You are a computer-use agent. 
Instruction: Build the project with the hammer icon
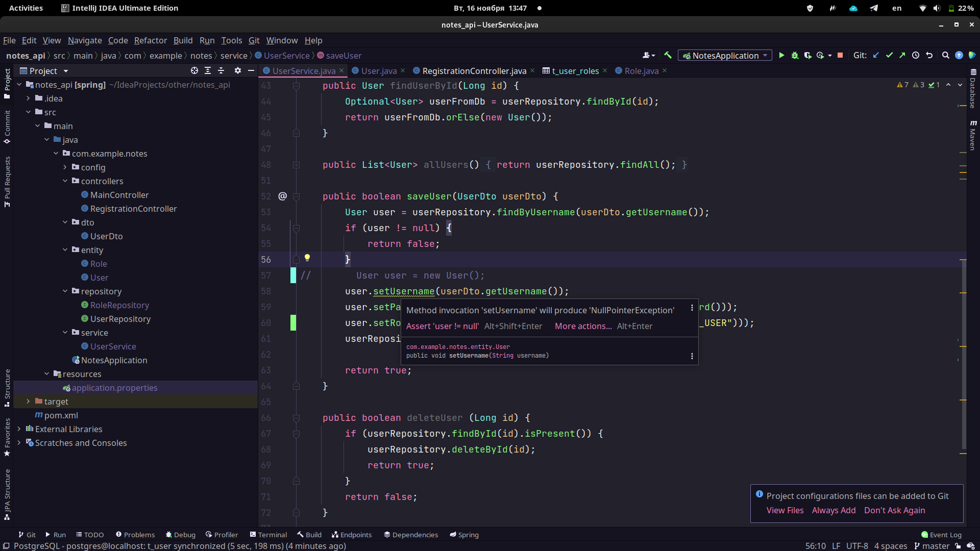click(668, 55)
